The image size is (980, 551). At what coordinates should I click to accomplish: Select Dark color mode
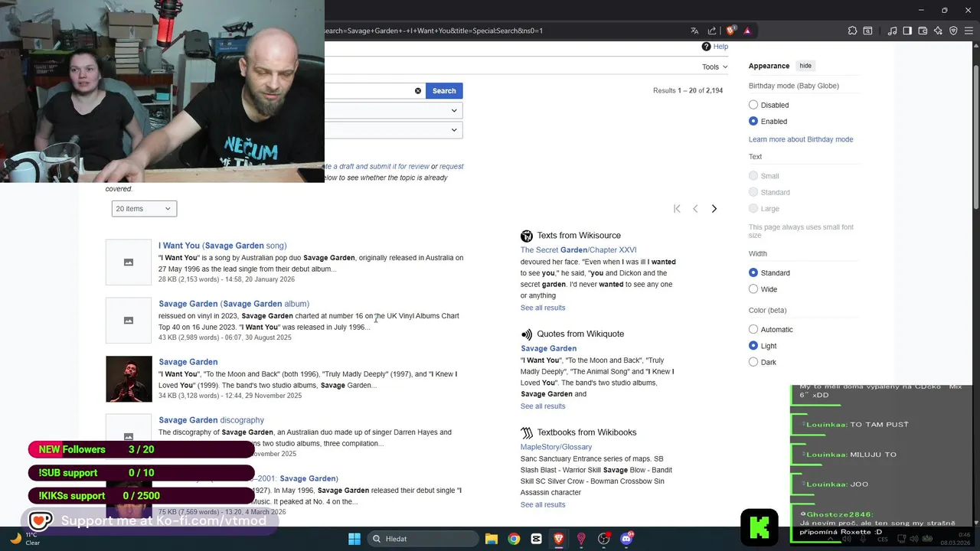[x=753, y=362]
